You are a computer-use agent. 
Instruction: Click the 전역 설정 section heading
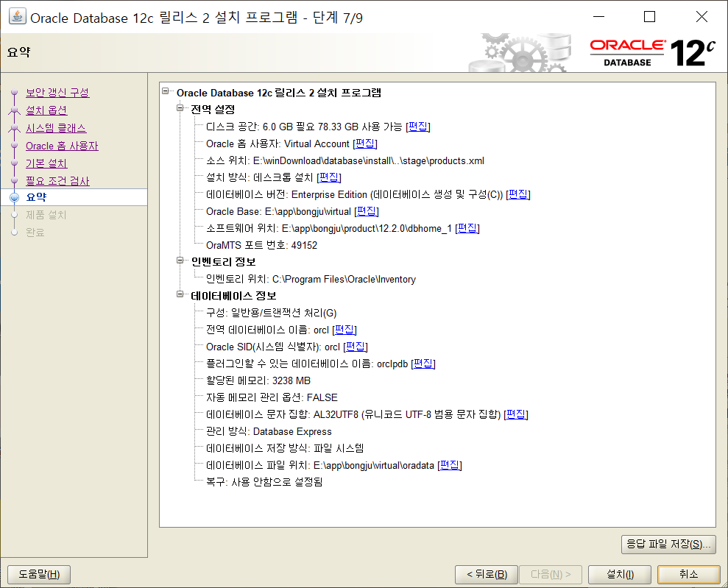pyautogui.click(x=213, y=110)
